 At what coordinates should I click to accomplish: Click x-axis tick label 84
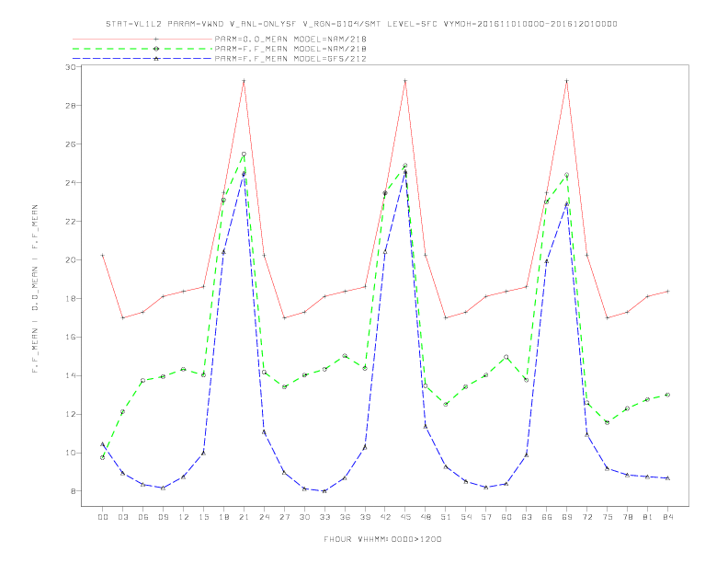(x=667, y=517)
